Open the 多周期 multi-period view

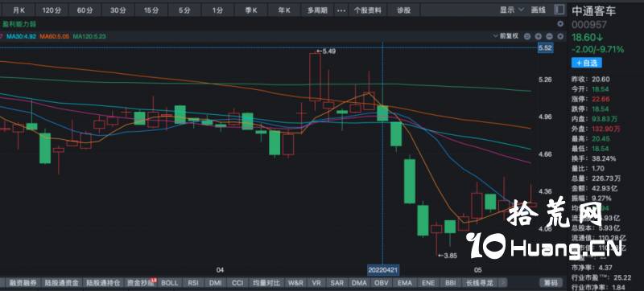[317, 10]
